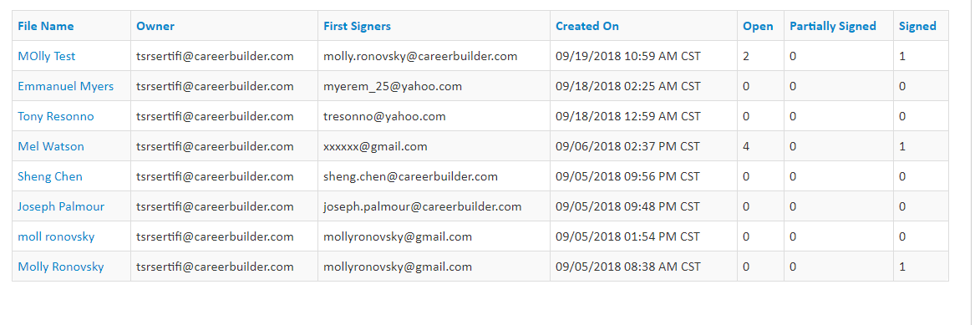The height and width of the screenshot is (325, 980).
Task: Open the Joseph Palmour file
Action: pos(61,206)
